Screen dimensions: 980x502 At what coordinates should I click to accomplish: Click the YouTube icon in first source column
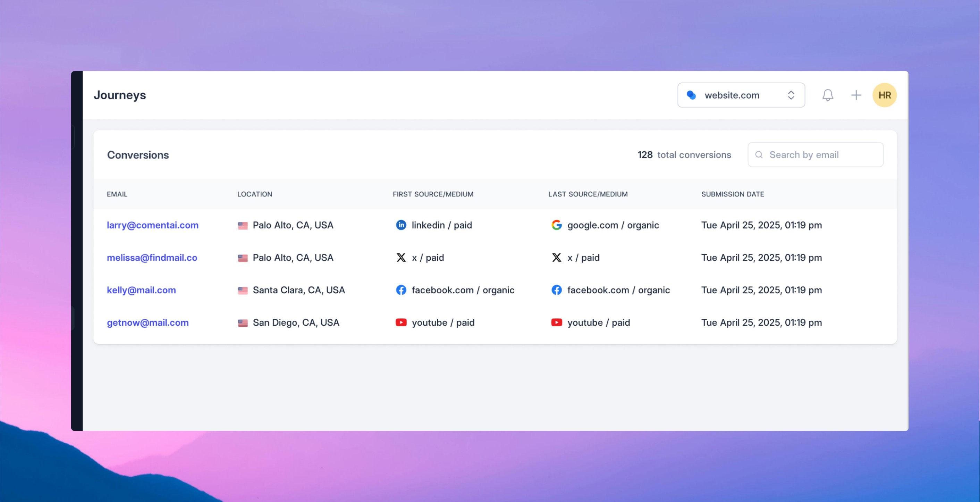pos(401,323)
